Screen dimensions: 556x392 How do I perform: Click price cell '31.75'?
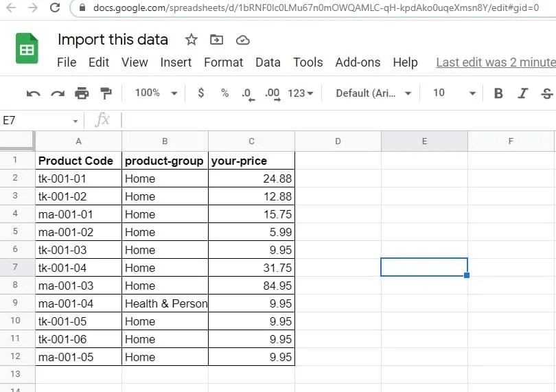pyautogui.click(x=251, y=268)
